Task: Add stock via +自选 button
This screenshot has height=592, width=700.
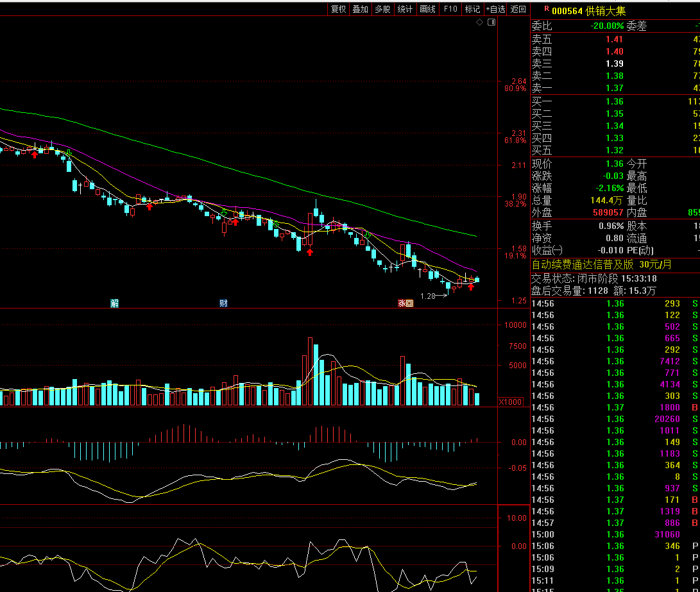Action: click(495, 9)
